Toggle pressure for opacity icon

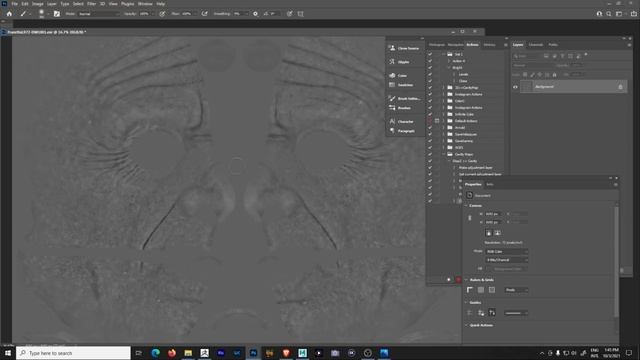[162, 14]
